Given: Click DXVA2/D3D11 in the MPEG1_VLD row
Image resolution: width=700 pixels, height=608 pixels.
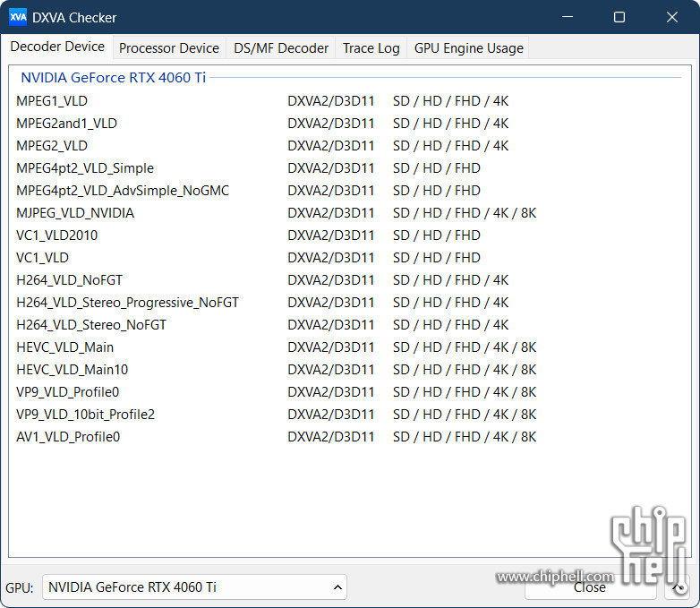Looking at the screenshot, I should pyautogui.click(x=331, y=101).
